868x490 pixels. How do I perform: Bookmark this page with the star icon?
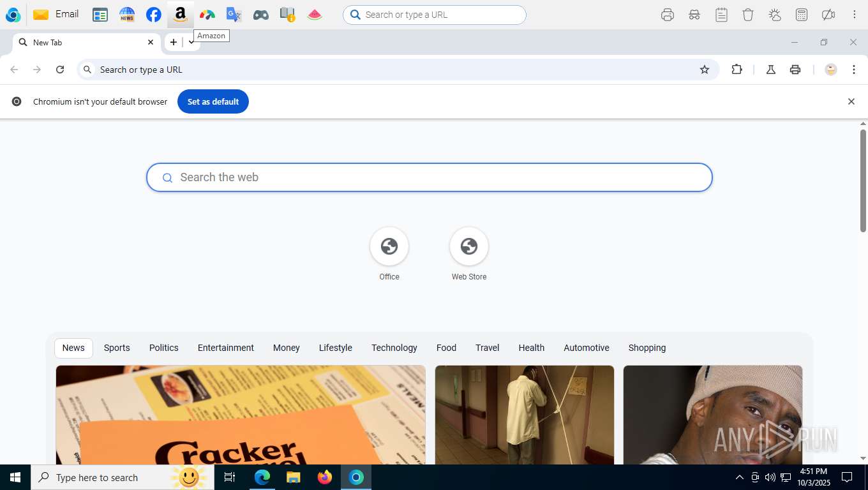(x=705, y=70)
